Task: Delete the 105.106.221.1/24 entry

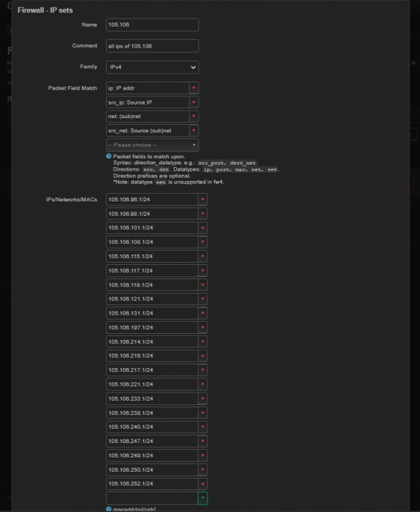Action: (x=203, y=384)
